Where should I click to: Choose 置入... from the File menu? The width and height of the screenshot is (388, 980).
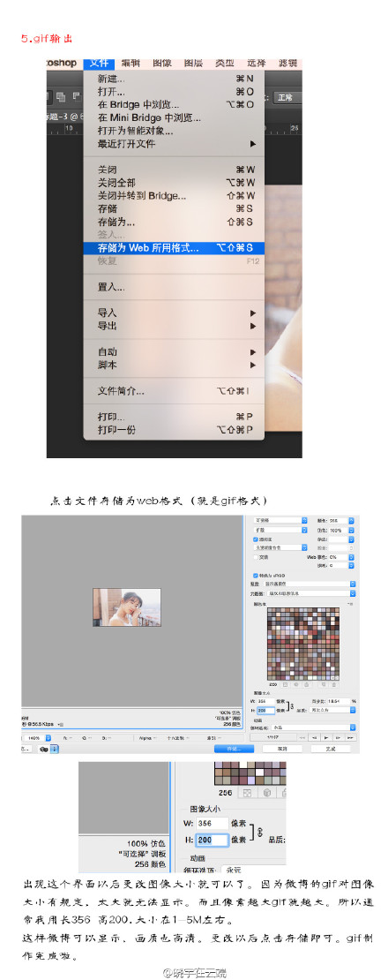[x=174, y=287]
